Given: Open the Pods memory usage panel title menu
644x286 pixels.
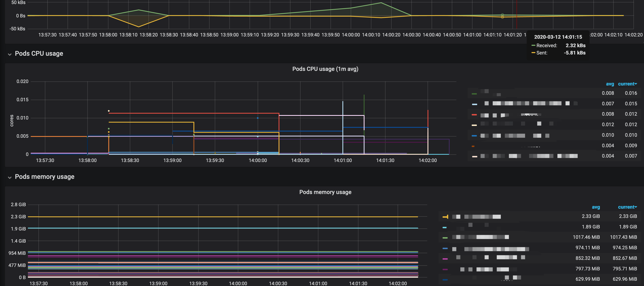Looking at the screenshot, I should (325, 192).
